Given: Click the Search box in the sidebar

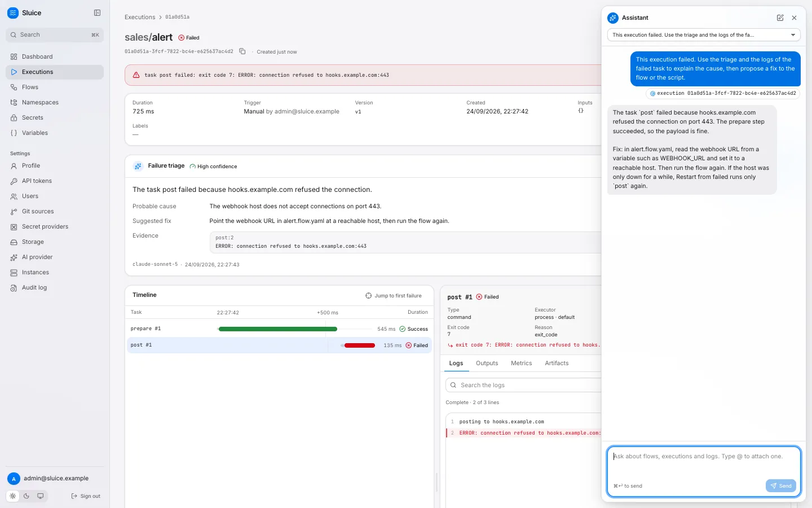Looking at the screenshot, I should pyautogui.click(x=55, y=35).
